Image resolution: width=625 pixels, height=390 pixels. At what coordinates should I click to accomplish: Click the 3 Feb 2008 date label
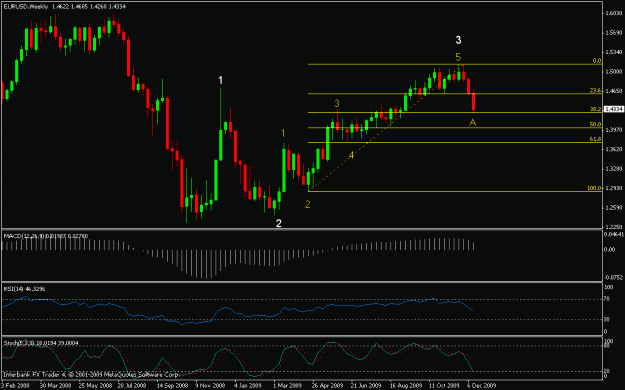click(x=15, y=386)
